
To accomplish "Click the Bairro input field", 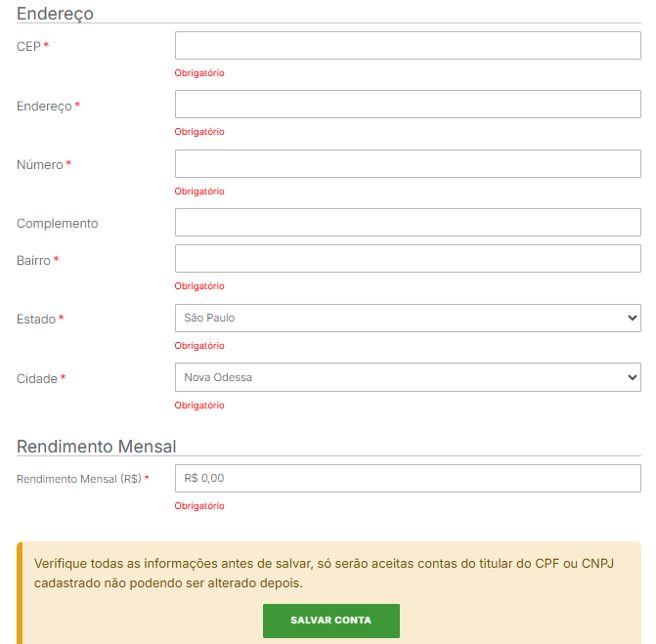I will tap(408, 259).
